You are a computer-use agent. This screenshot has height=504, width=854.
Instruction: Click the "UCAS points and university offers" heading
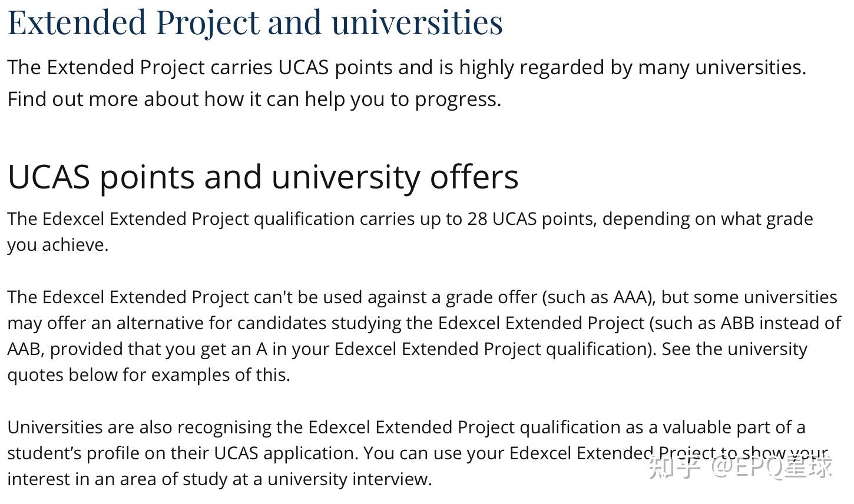coord(263,177)
